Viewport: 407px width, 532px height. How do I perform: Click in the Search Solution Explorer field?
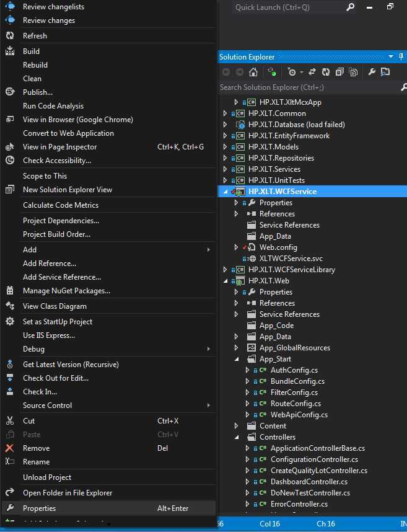tap(309, 87)
